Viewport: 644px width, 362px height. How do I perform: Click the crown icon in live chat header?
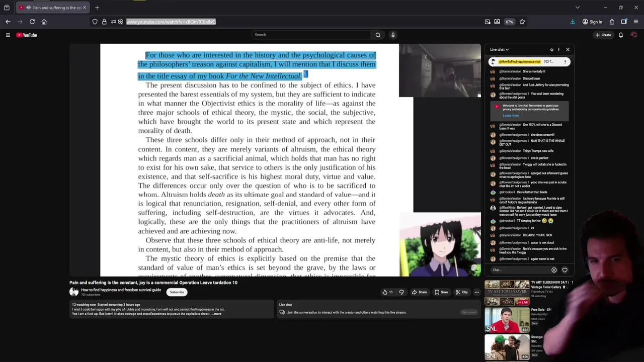point(552,50)
